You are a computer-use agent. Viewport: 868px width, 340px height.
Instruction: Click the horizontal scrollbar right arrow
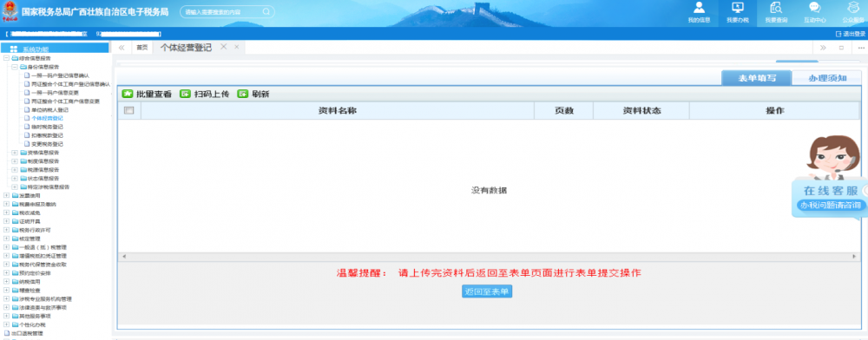click(x=854, y=257)
